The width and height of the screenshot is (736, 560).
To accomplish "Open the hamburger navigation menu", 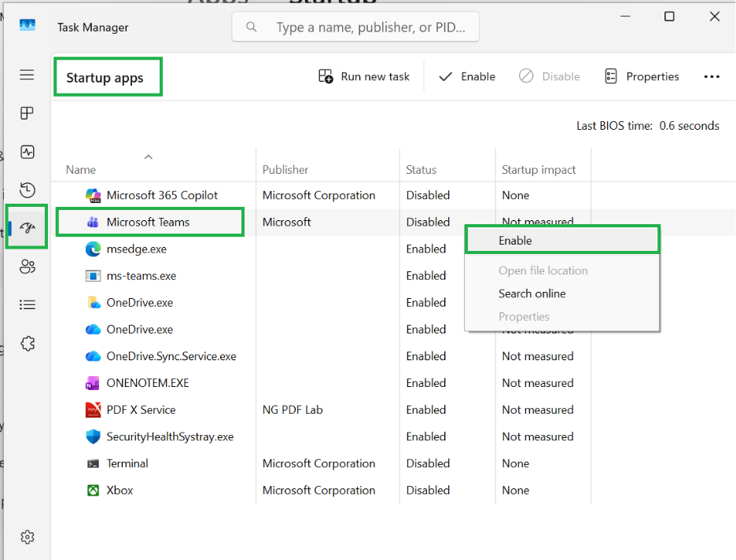I will coord(27,75).
